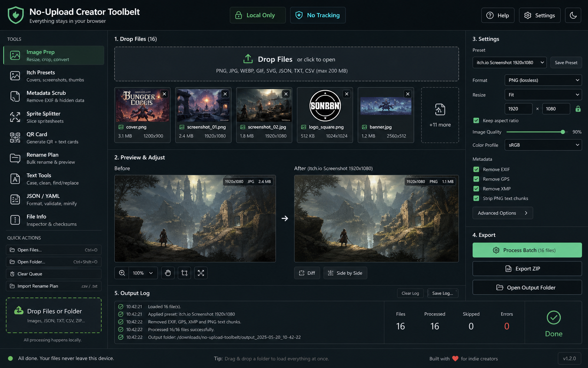The height and width of the screenshot is (368, 588).
Task: Remove banner.jpg from the queue
Action: pyautogui.click(x=407, y=94)
